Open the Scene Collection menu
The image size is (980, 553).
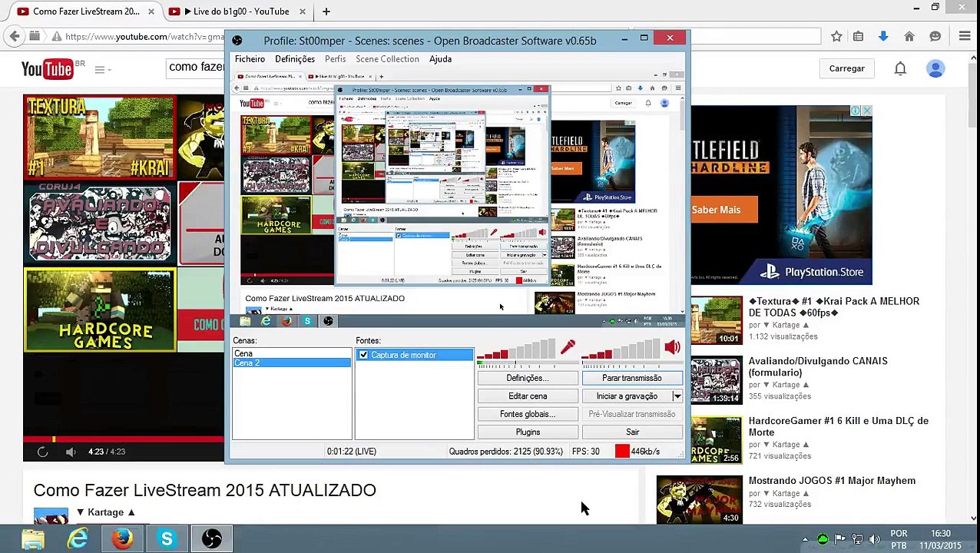point(387,59)
